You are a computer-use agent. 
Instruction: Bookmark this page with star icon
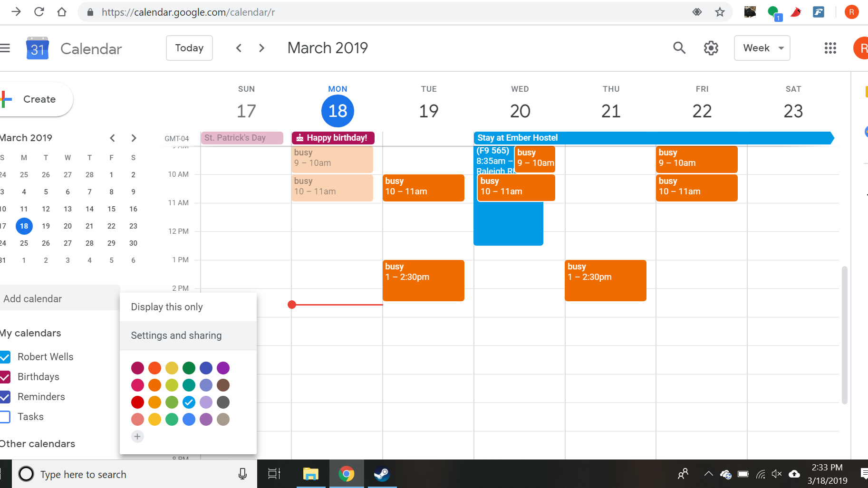(720, 12)
